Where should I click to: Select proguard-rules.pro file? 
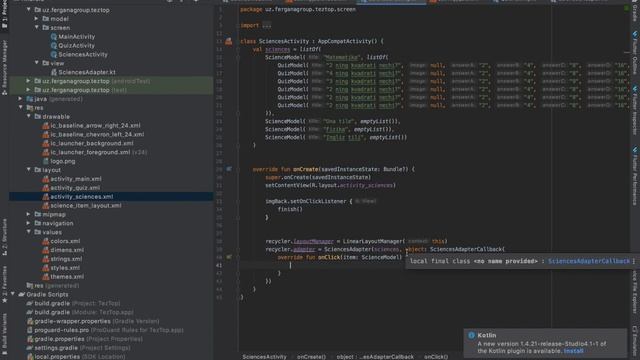pos(105,330)
